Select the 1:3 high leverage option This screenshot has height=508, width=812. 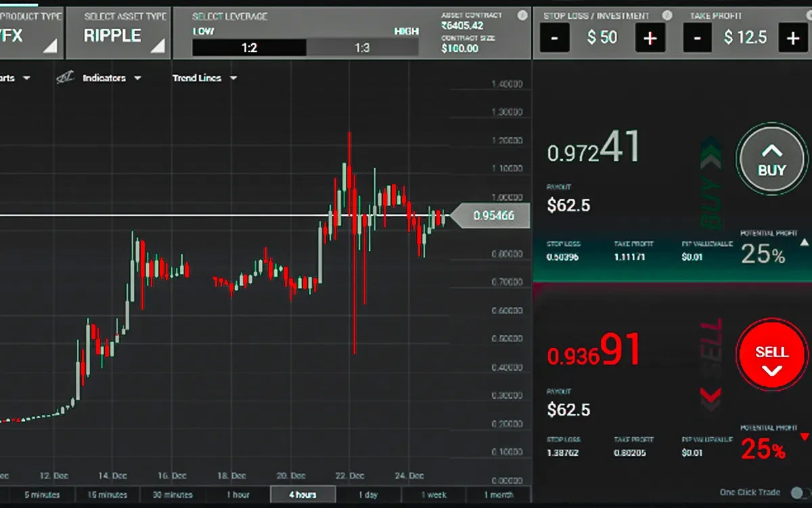coord(362,47)
